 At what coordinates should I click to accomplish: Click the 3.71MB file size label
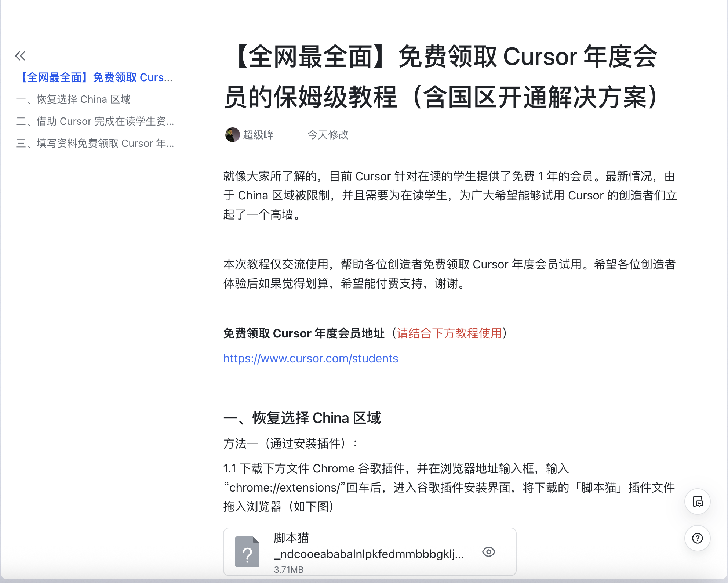288,569
